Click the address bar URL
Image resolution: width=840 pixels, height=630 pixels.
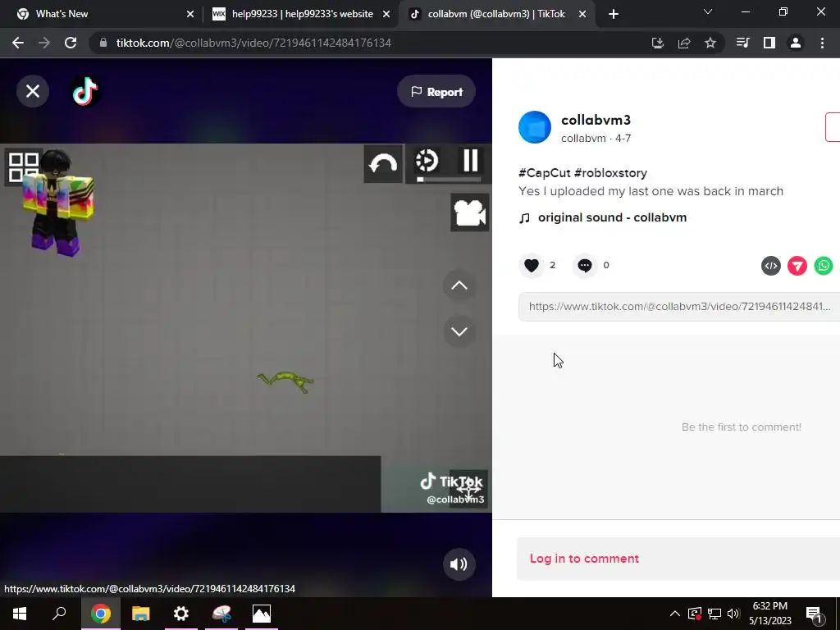[x=253, y=43]
